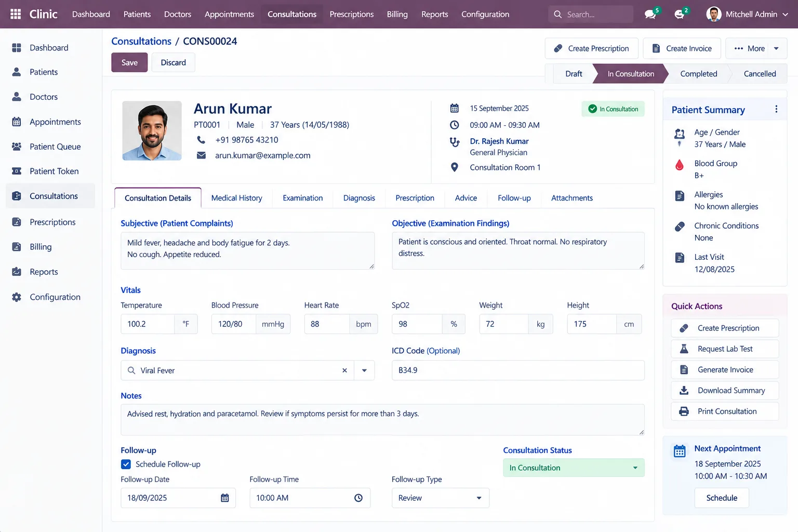Click the Temperature input field

tap(148, 324)
